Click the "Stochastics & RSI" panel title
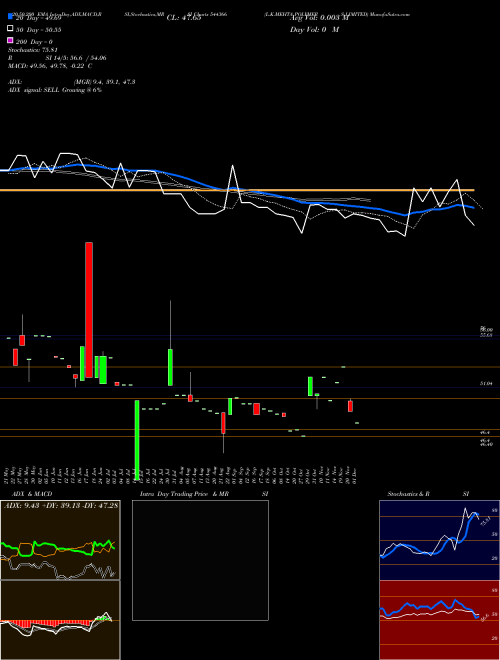Image resolution: width=500 pixels, height=660 pixels. coord(428,494)
